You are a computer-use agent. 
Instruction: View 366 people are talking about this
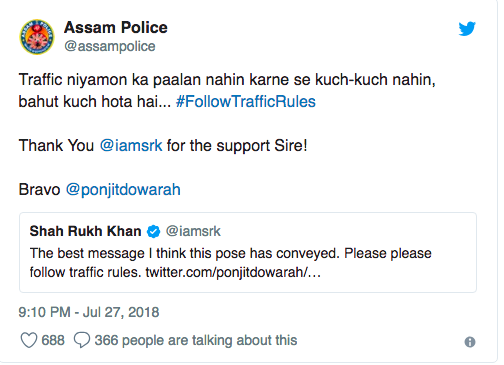tap(196, 340)
